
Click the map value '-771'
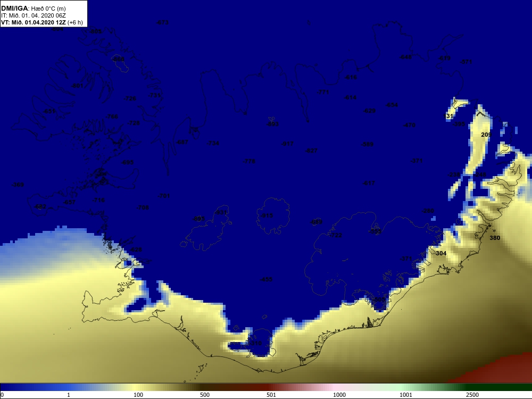pos(323,92)
